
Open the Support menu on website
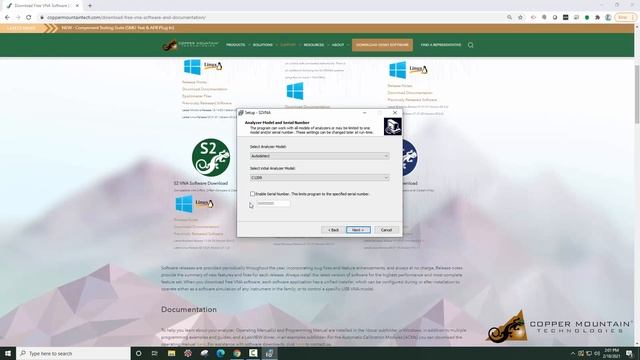[288, 45]
